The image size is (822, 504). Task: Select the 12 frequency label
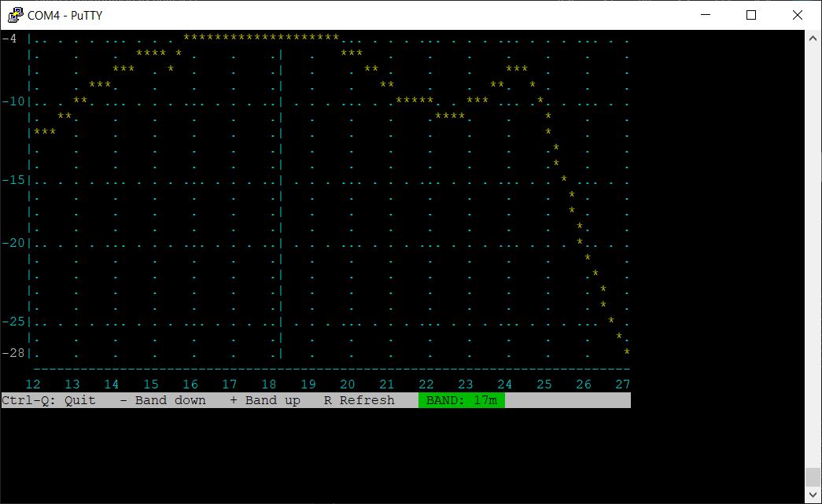point(32,384)
